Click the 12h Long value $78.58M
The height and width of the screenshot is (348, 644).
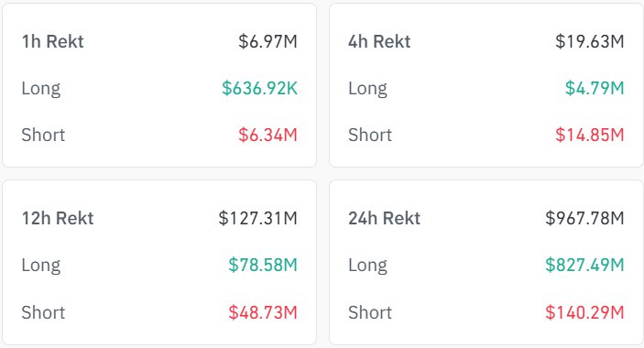[x=263, y=265]
